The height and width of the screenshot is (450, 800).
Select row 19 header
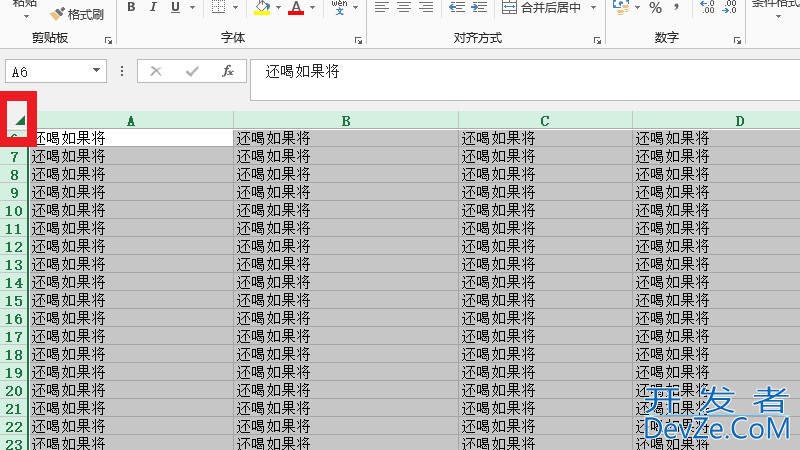coord(14,372)
